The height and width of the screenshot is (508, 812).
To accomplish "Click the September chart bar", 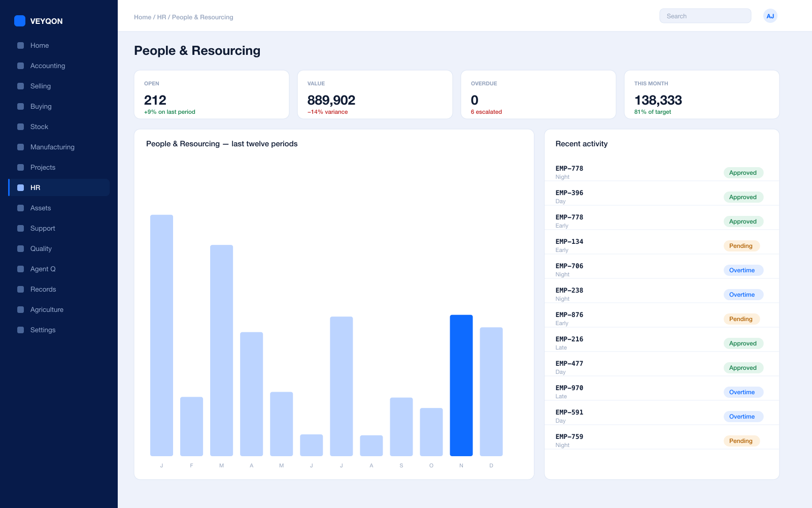I will pyautogui.click(x=401, y=427).
